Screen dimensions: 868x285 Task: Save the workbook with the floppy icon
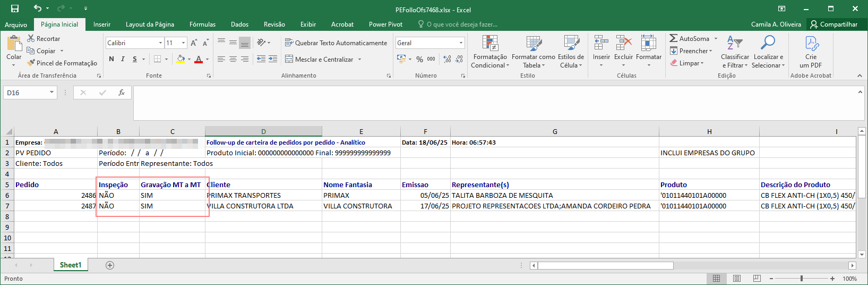[15, 9]
